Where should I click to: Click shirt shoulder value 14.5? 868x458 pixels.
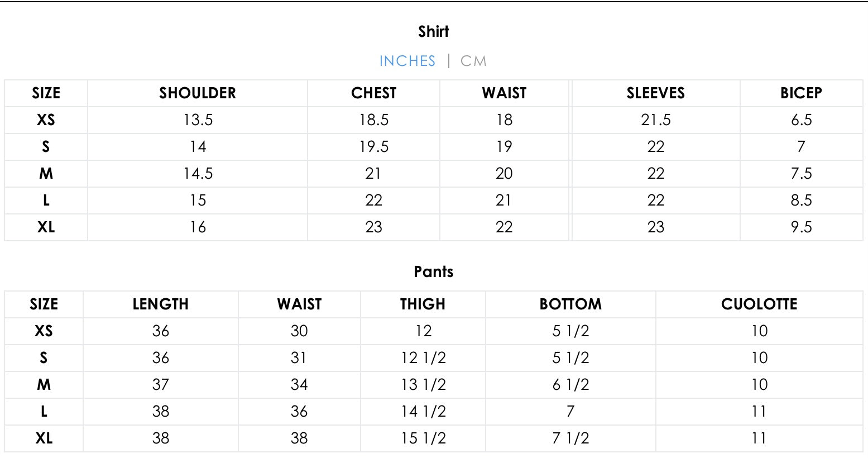[198, 174]
